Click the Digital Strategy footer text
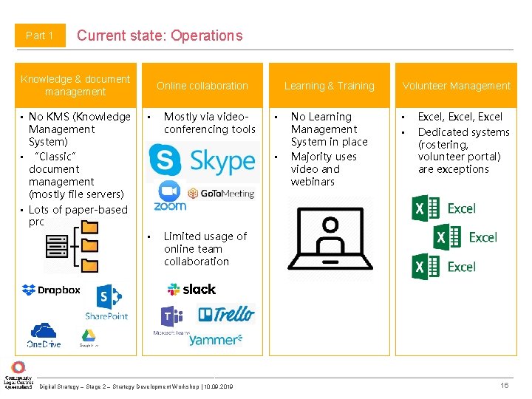The height and width of the screenshot is (399, 532). click(x=136, y=386)
